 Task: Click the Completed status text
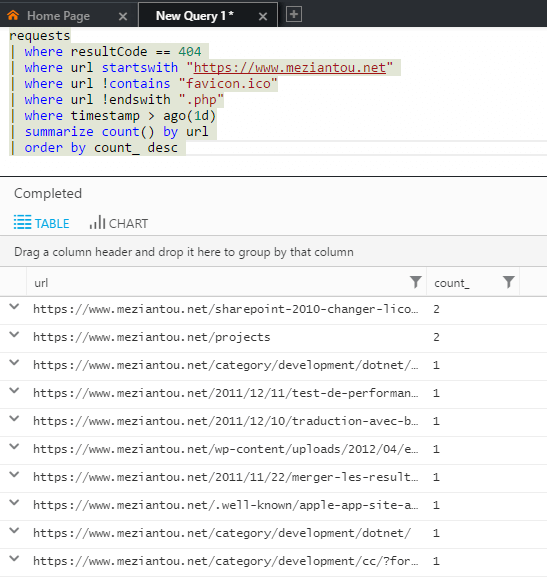pyautogui.click(x=48, y=194)
